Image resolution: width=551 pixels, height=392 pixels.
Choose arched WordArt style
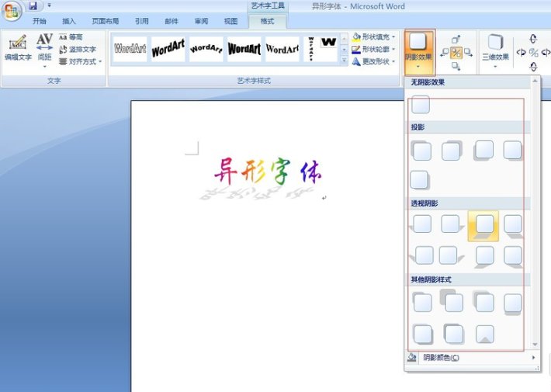tap(206, 49)
